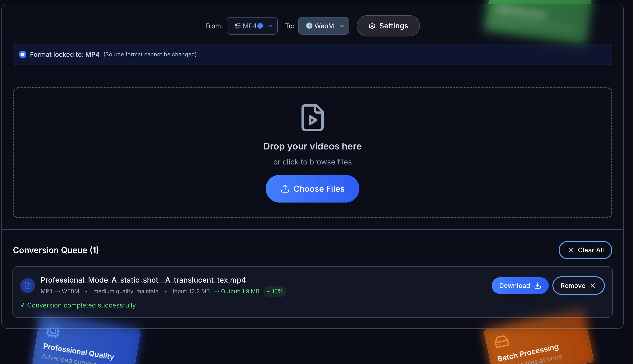Click the chevron arrow of the WebM selector
Image resolution: width=633 pixels, height=364 pixels.
point(342,26)
